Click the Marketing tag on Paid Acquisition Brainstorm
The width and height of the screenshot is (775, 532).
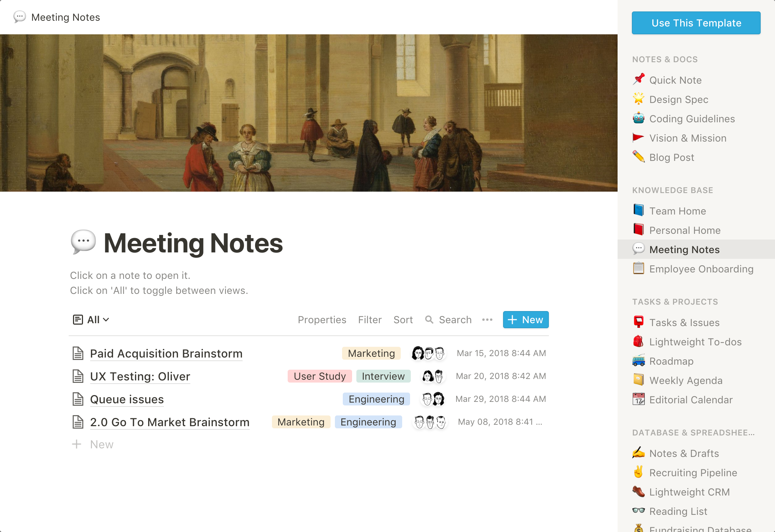pos(371,353)
